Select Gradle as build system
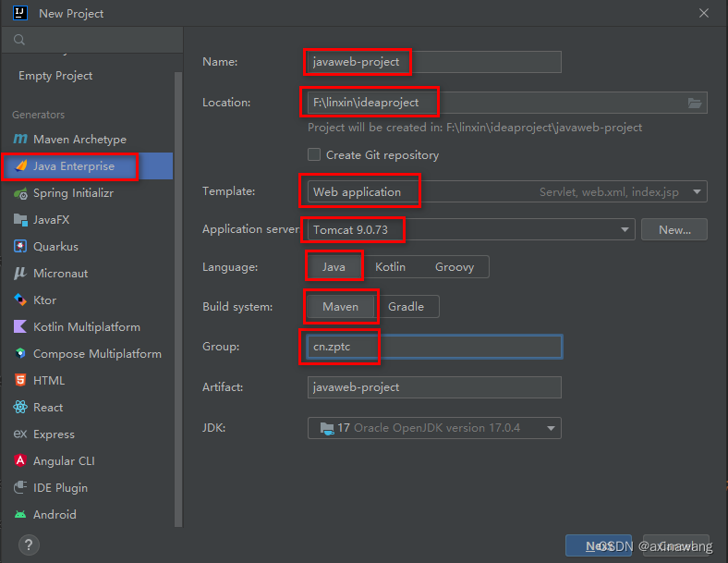 point(406,307)
